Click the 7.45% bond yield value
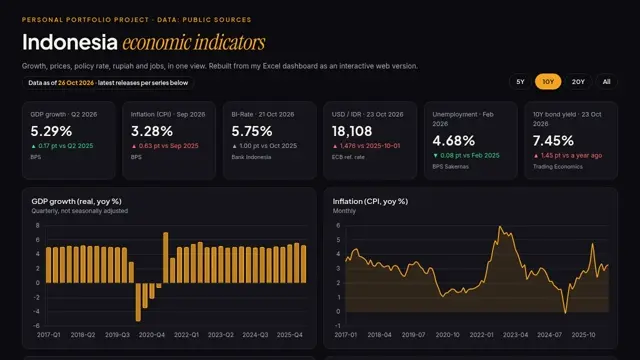Viewport: 640px width, 360px height. click(553, 141)
